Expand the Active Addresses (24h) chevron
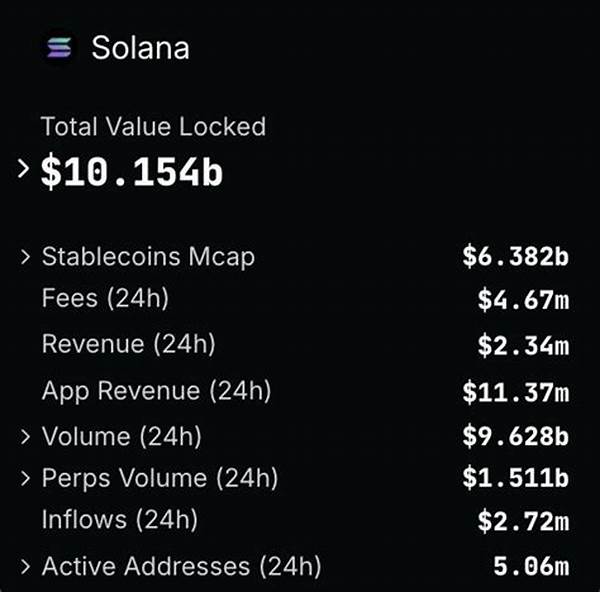Screen dimensions: 600x592 tap(25, 567)
